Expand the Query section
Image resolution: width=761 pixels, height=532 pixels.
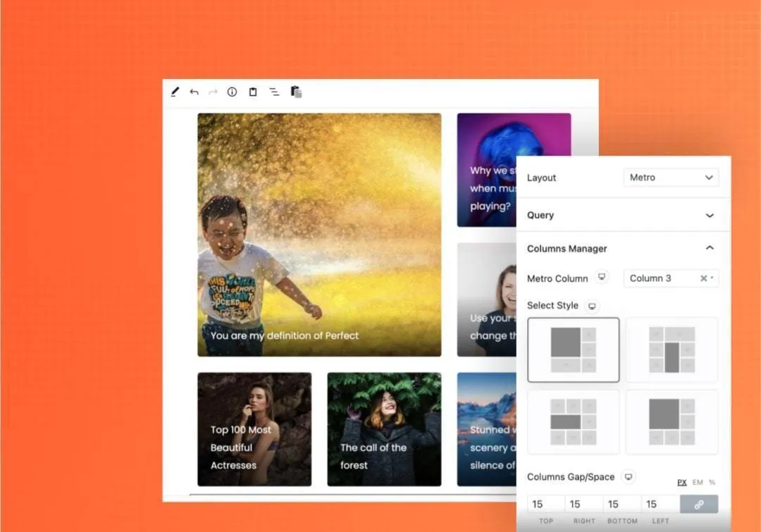[x=709, y=216]
